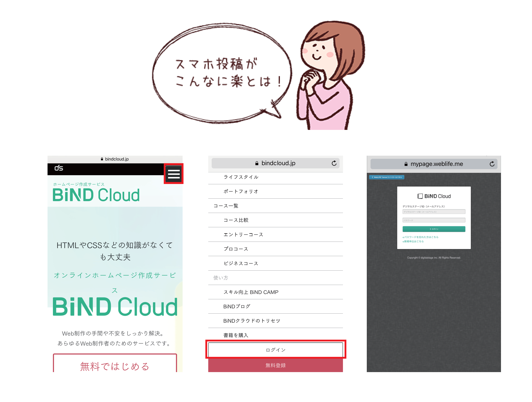Click the bindcloud.jp address bar in menu view
Image resolution: width=532 pixels, height=402 pixels.
275,163
